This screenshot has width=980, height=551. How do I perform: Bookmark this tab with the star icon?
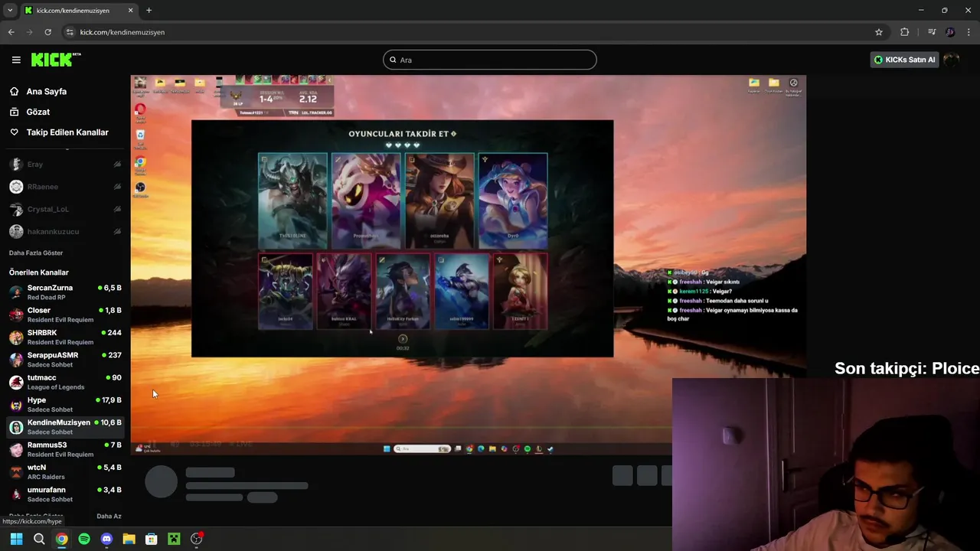[x=879, y=32]
